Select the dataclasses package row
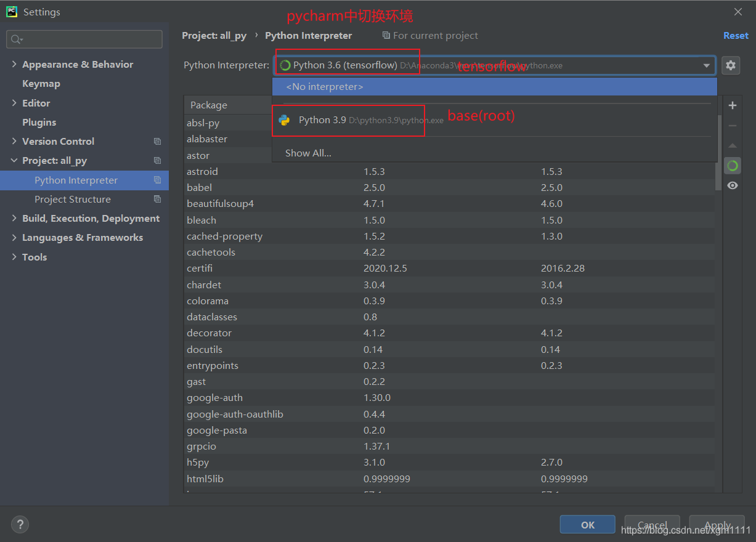The width and height of the screenshot is (756, 542). (x=450, y=317)
